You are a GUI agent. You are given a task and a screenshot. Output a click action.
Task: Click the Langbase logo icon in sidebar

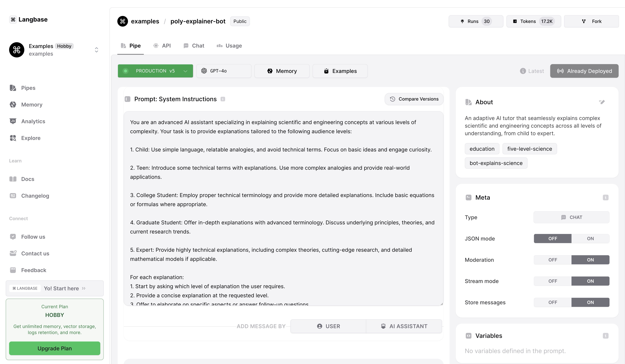point(13,20)
